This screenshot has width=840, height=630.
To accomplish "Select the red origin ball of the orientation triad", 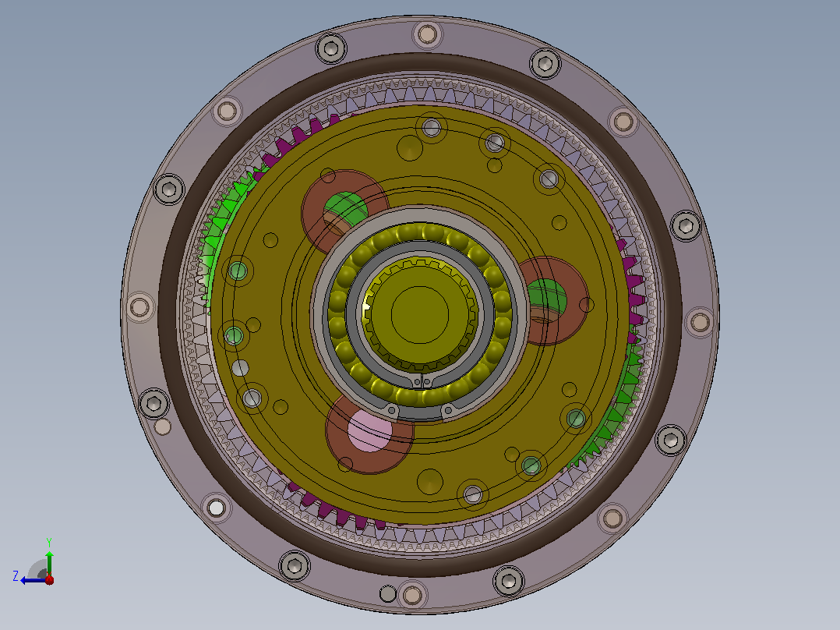I will (49, 580).
